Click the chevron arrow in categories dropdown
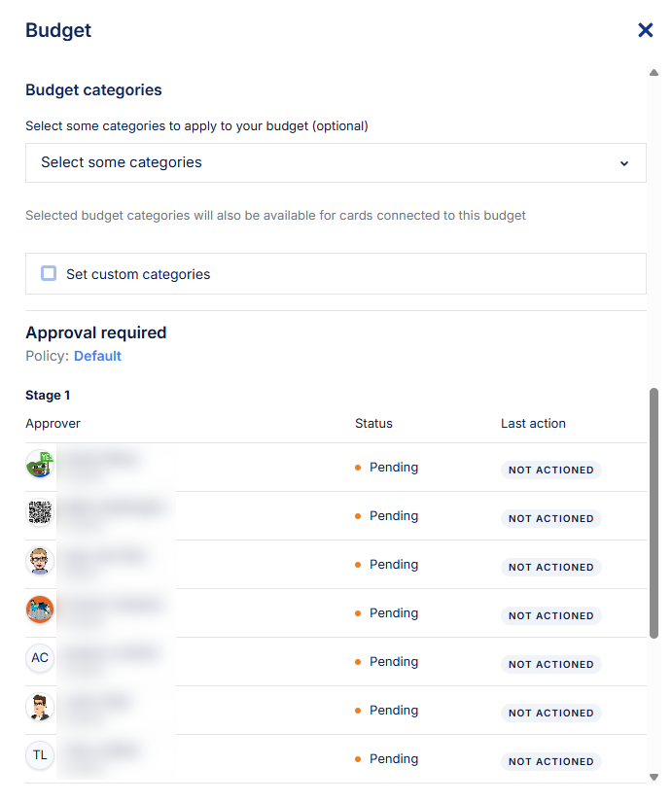 pos(624,163)
